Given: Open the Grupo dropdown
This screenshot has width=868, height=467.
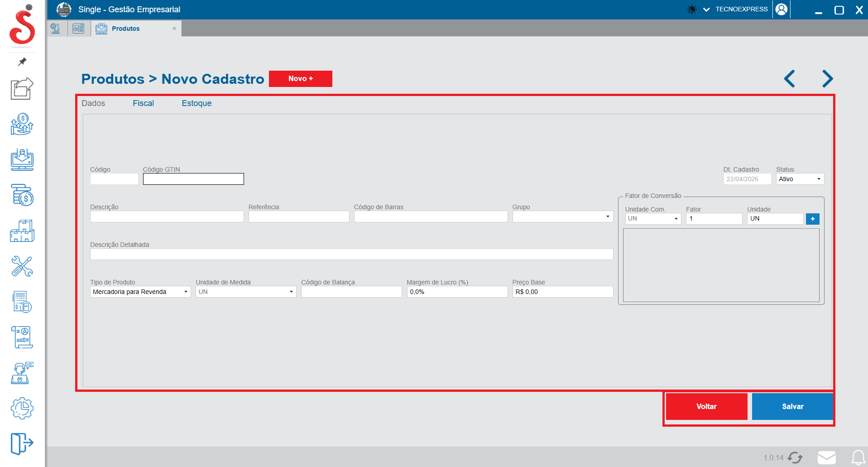Looking at the screenshot, I should (x=562, y=217).
